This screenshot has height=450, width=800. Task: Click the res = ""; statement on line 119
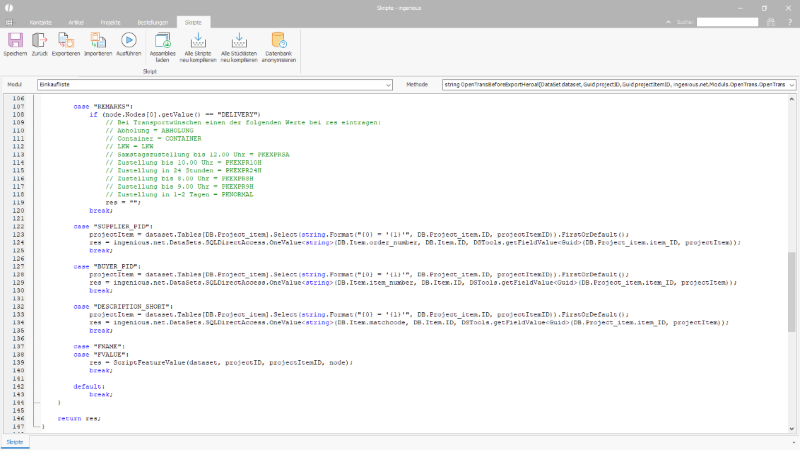(x=123, y=203)
